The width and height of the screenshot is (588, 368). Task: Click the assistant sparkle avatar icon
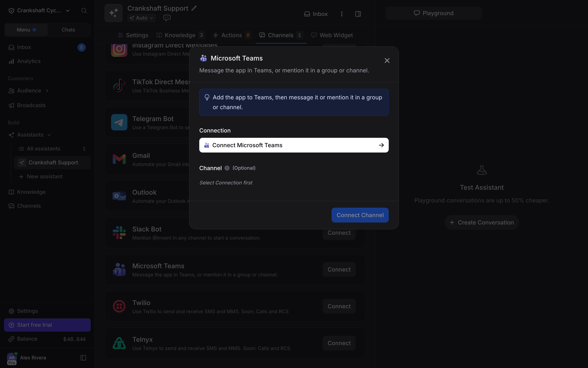114,13
